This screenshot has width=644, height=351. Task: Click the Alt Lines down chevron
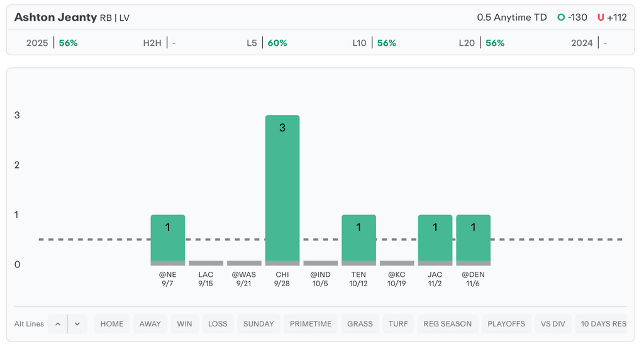coord(77,324)
